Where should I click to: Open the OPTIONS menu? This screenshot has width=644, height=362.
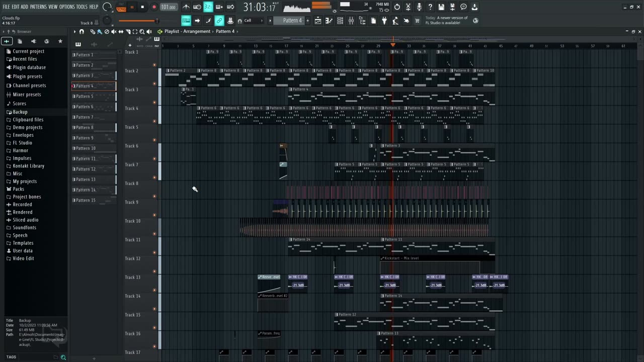pyautogui.click(x=67, y=7)
